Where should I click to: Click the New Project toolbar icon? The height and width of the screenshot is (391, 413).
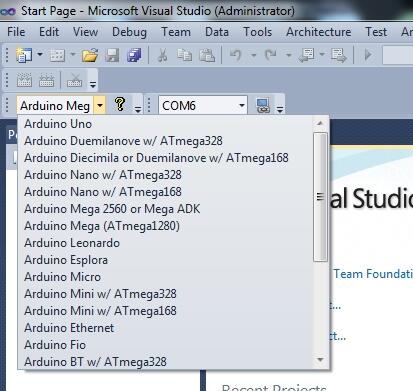click(24, 55)
